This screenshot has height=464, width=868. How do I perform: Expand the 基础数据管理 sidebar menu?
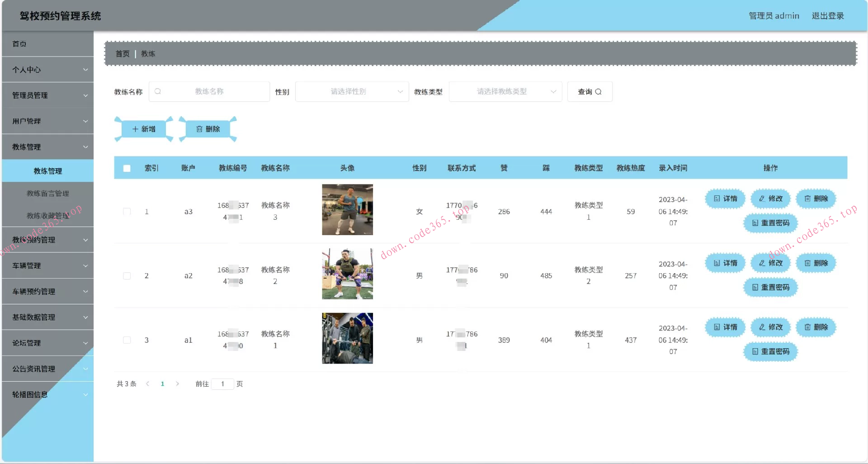pyautogui.click(x=47, y=317)
